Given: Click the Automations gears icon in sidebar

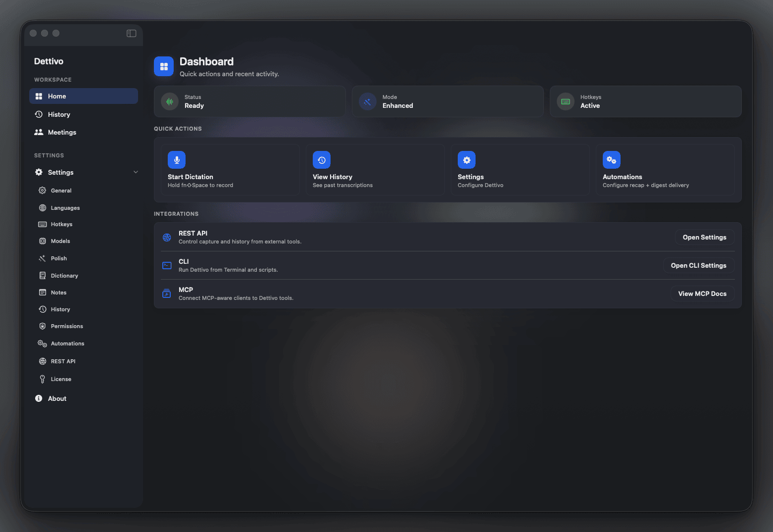Looking at the screenshot, I should pos(43,343).
